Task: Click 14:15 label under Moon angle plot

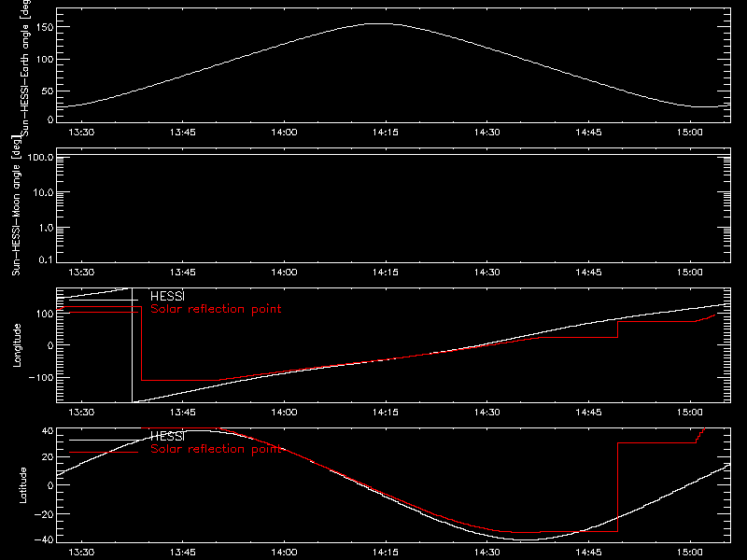Action: (386, 273)
